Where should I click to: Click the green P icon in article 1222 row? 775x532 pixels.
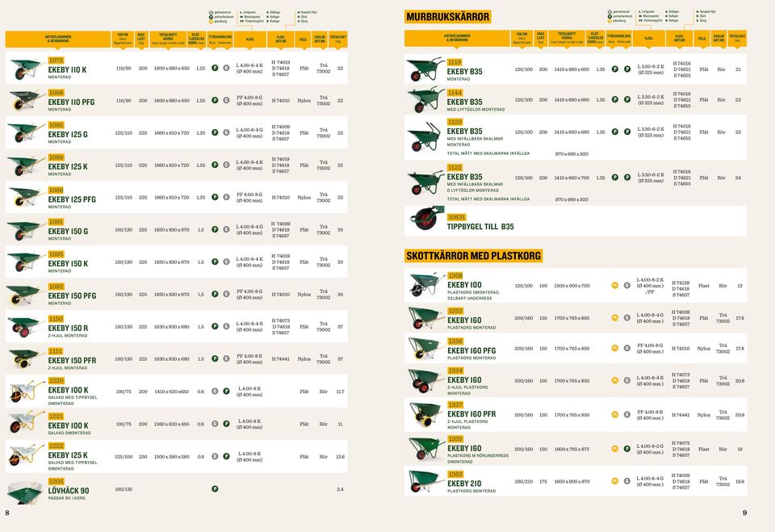coord(226,456)
